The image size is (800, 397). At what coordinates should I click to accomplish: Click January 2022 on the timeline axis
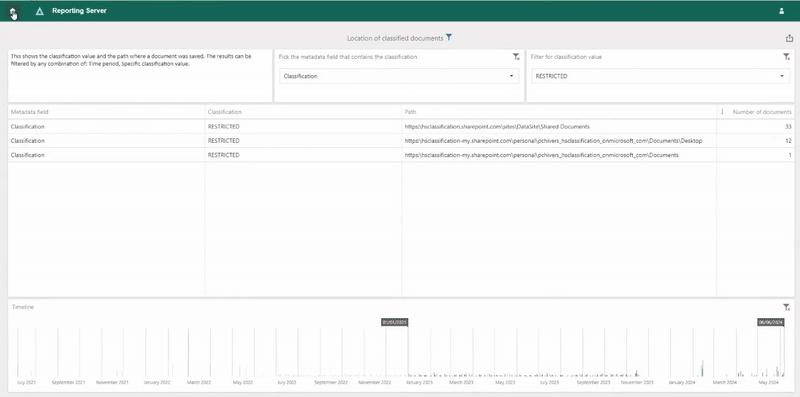157,382
